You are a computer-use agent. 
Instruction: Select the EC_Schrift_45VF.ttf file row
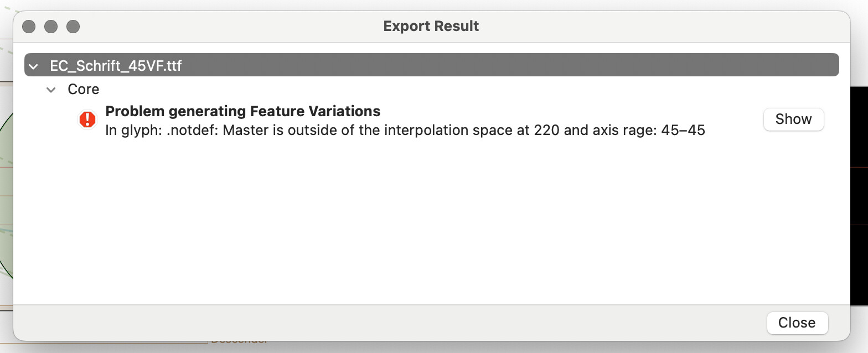coord(116,66)
